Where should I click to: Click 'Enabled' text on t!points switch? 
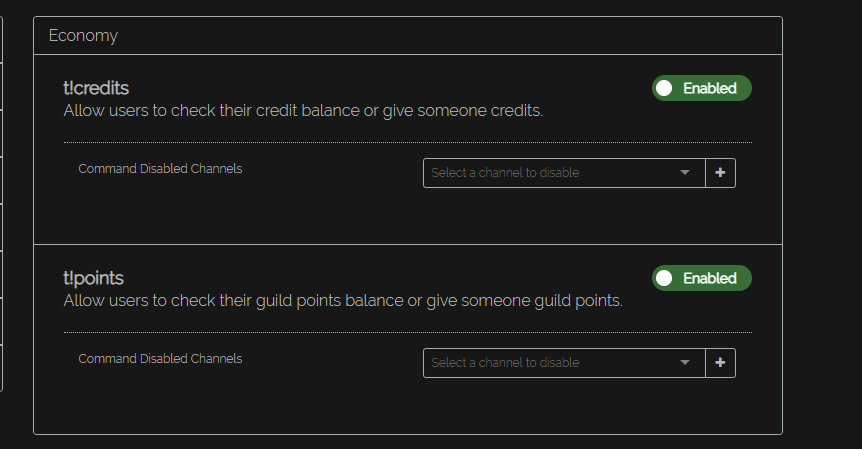point(710,278)
